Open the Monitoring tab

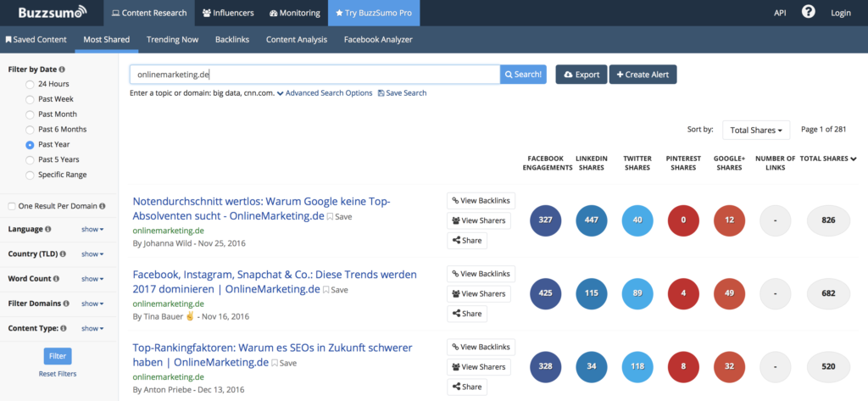294,13
